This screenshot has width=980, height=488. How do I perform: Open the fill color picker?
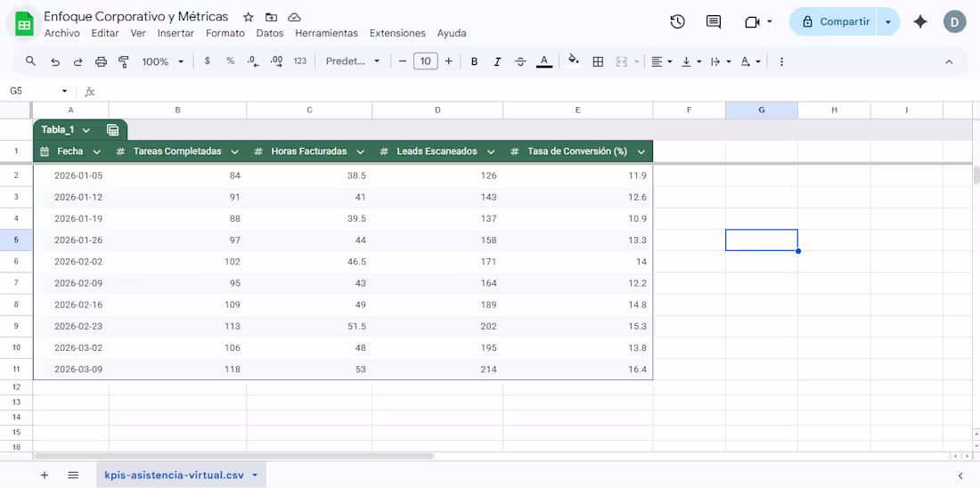click(573, 61)
